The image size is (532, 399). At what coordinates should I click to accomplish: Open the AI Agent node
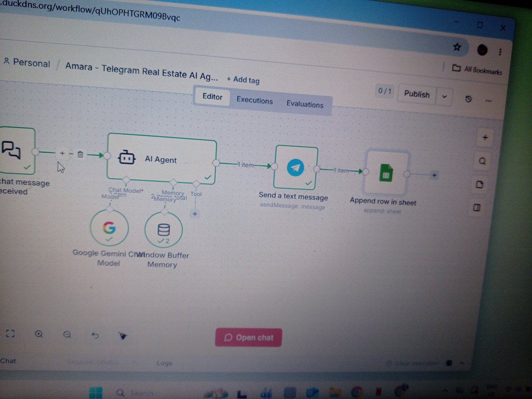pos(162,160)
